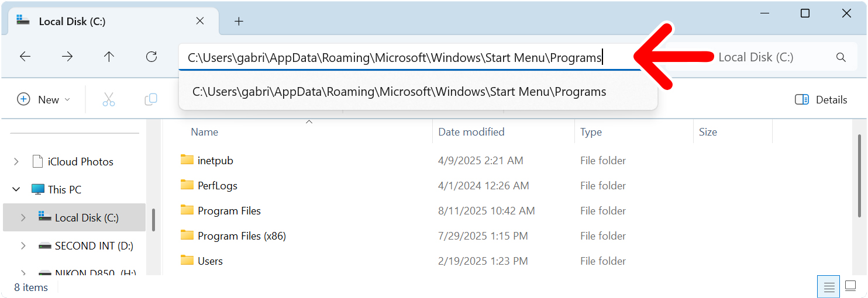Switch to large thumbnails view layout
The width and height of the screenshot is (868, 298).
coord(851,287)
